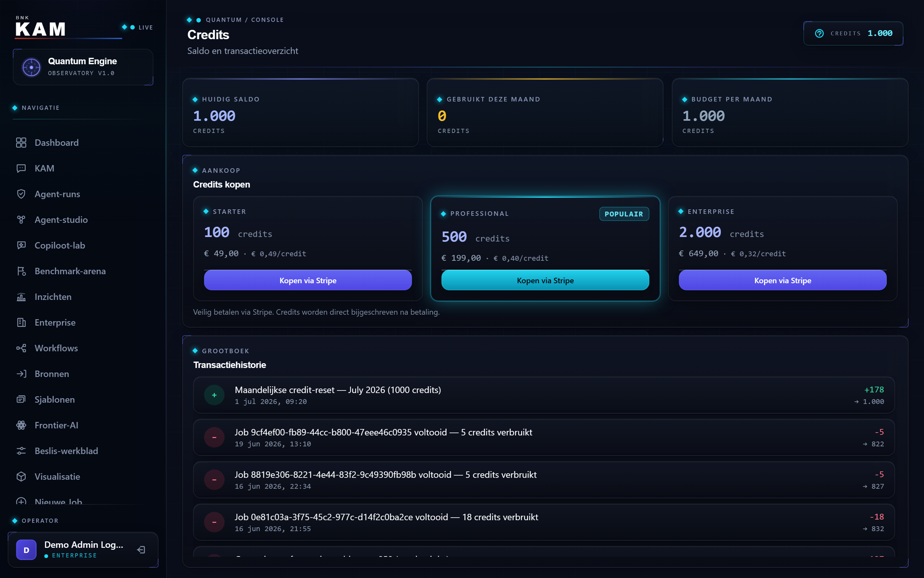
Task: Click the Quantum Engine observatory logo icon
Action: [x=31, y=67]
